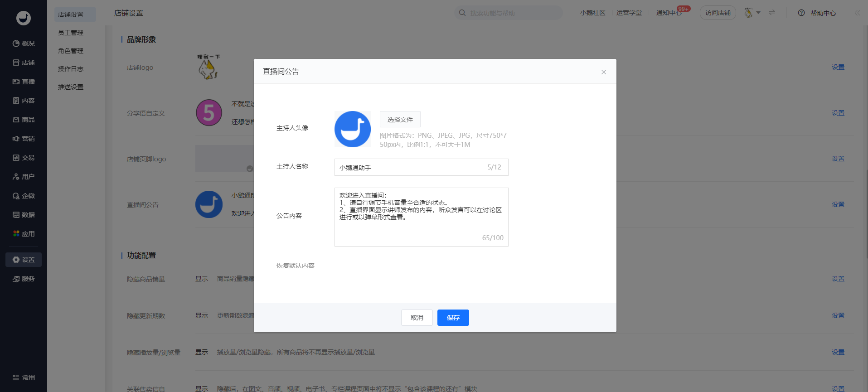Click 设置 link for 店铺logo row
Screen dimensions: 868x392
tap(838, 67)
